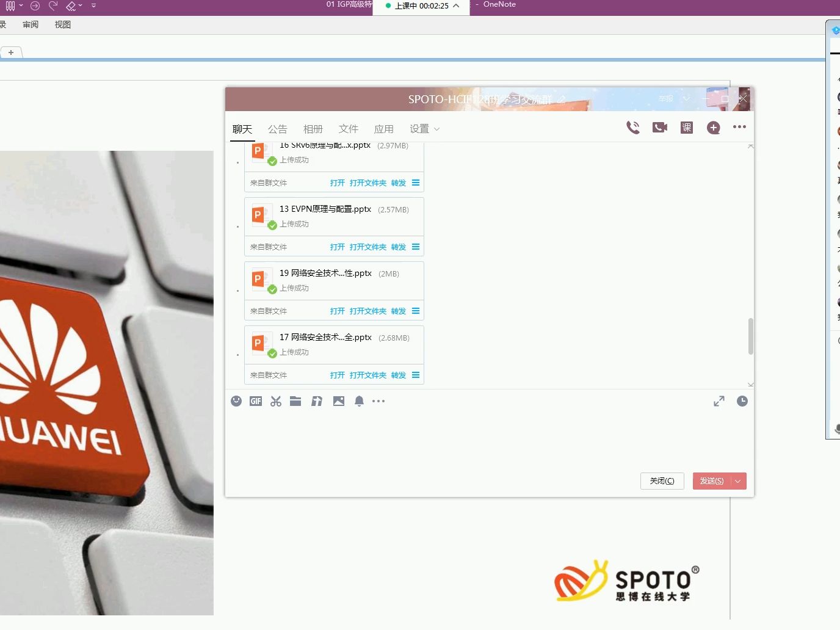Click in the chat message input field
The height and width of the screenshot is (630, 840).
(x=488, y=440)
